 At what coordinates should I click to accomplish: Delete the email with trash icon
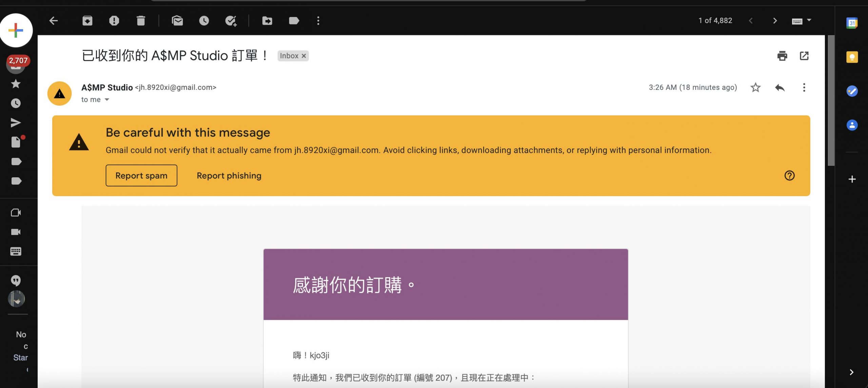(141, 21)
